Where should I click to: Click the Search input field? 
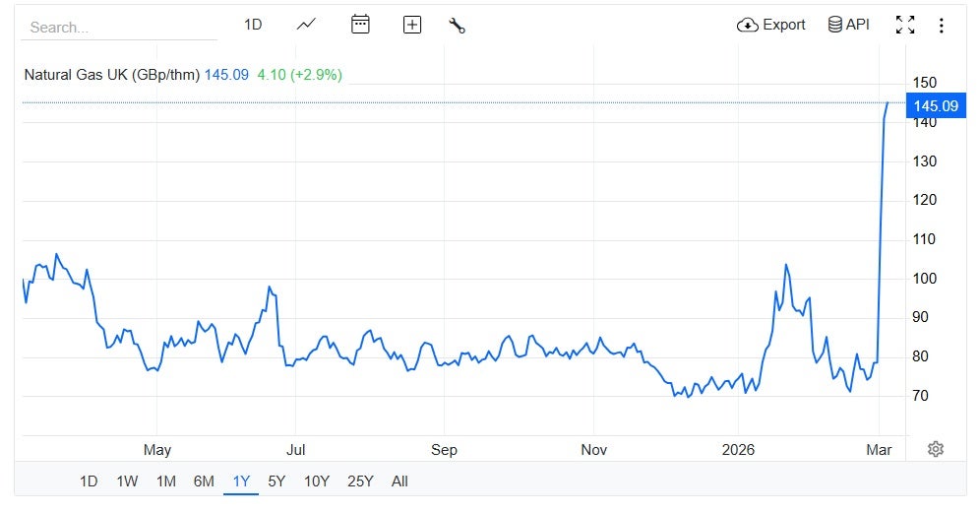(119, 28)
